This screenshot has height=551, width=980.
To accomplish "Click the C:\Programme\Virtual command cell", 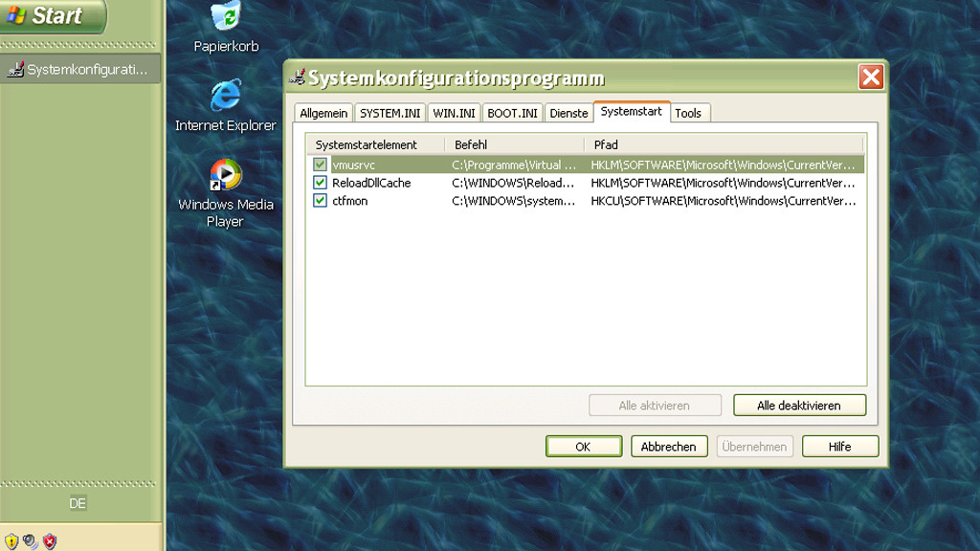I will click(514, 165).
